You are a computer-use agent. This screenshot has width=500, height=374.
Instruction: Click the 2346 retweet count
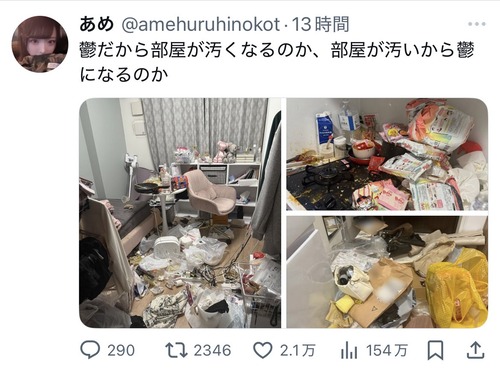[212, 351]
